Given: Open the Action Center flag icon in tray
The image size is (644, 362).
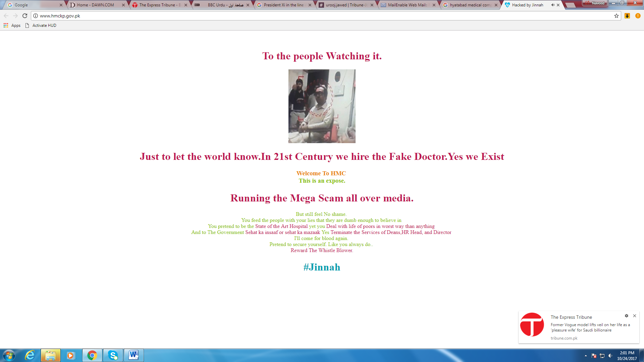Looking at the screenshot, I should (594, 356).
